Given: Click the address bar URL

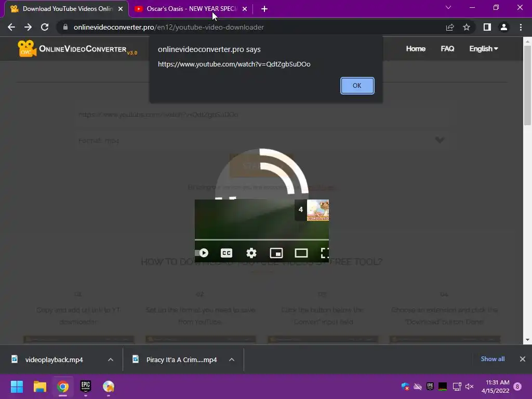Looking at the screenshot, I should coord(169,27).
